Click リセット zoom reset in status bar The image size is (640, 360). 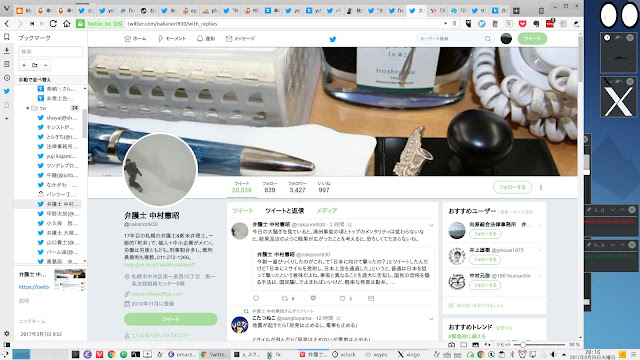click(x=503, y=345)
